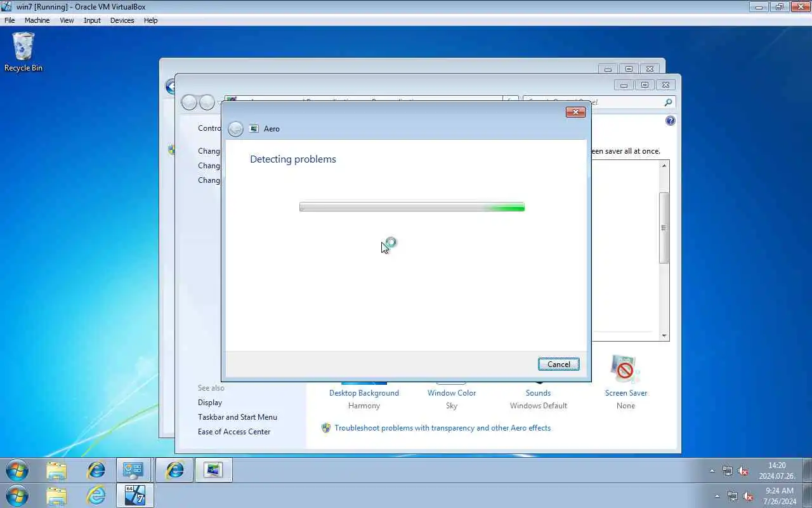Click the Detecting problems progress bar
Image resolution: width=812 pixels, height=508 pixels.
412,207
